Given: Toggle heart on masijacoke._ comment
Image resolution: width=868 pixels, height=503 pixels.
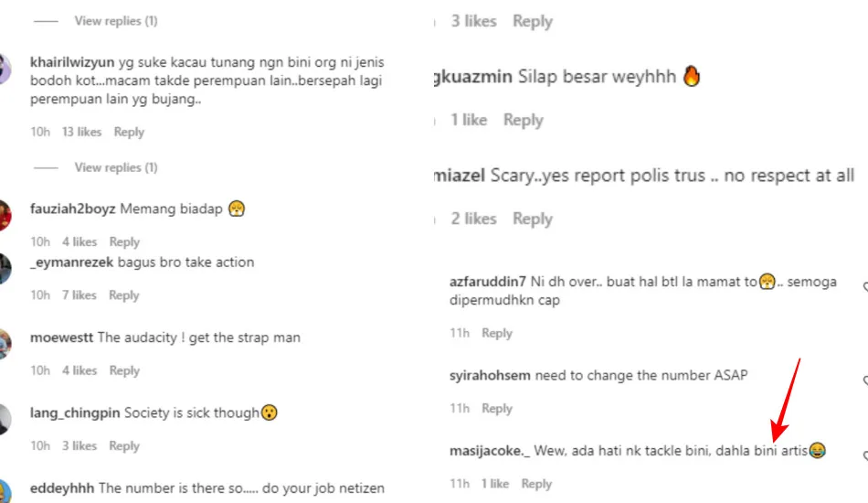Looking at the screenshot, I should pos(864,456).
